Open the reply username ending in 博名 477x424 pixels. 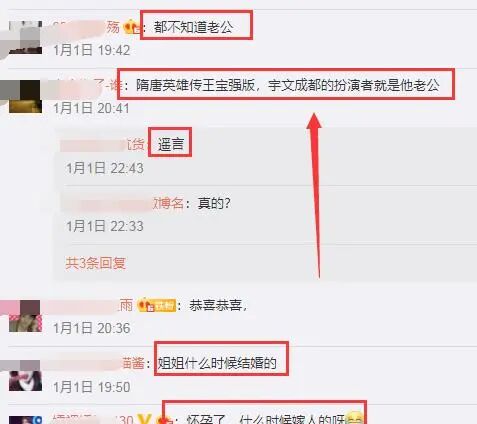click(122, 203)
